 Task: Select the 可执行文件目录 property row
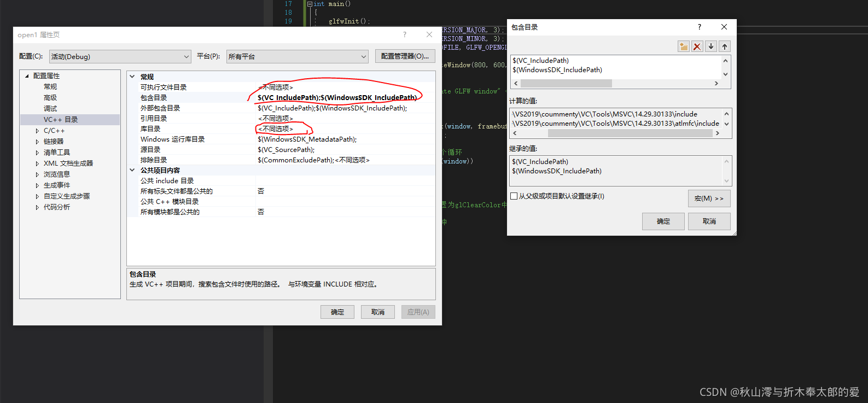click(x=281, y=87)
